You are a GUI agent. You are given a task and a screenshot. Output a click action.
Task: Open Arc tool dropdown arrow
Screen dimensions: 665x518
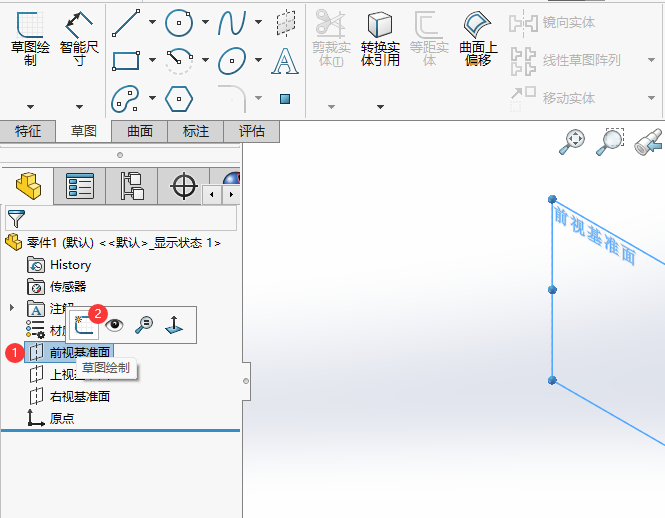tap(205, 60)
